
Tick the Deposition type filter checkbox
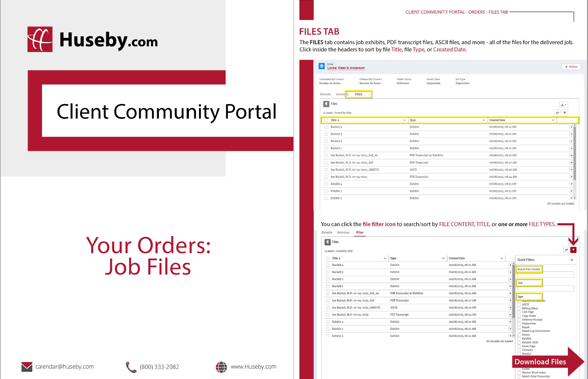[519, 323]
